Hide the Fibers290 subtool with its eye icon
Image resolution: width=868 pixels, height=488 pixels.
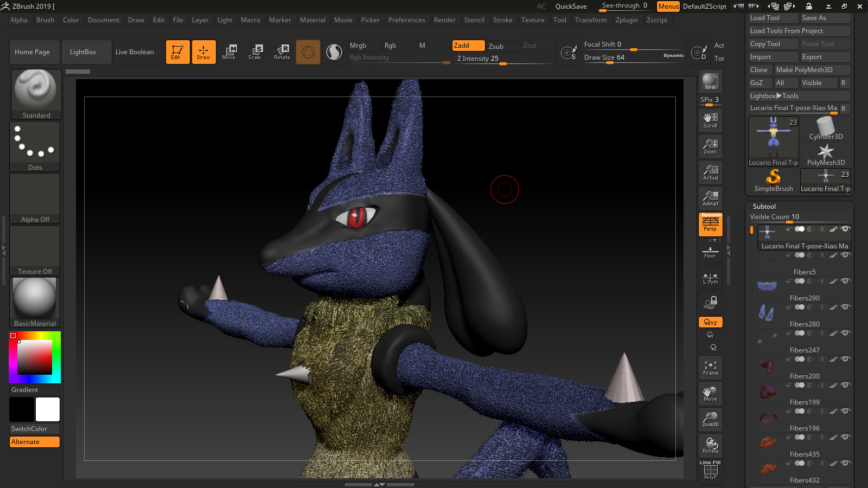point(845,281)
